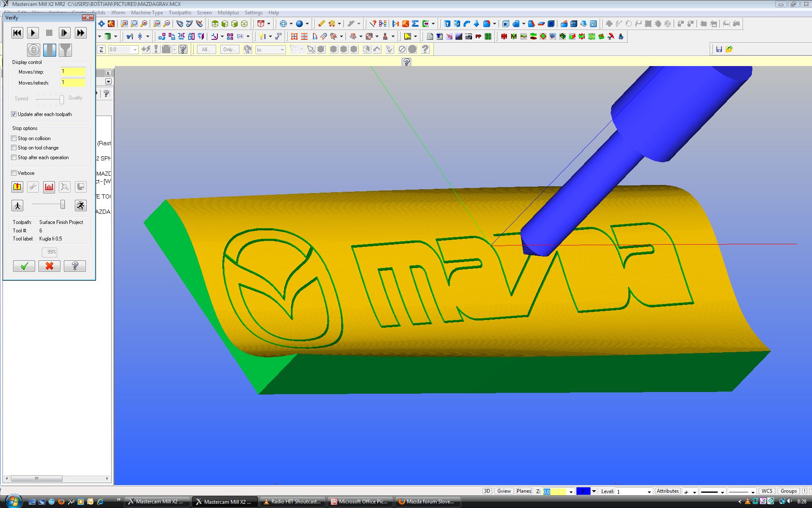Click the yellow pencil analyze icon

321,24
